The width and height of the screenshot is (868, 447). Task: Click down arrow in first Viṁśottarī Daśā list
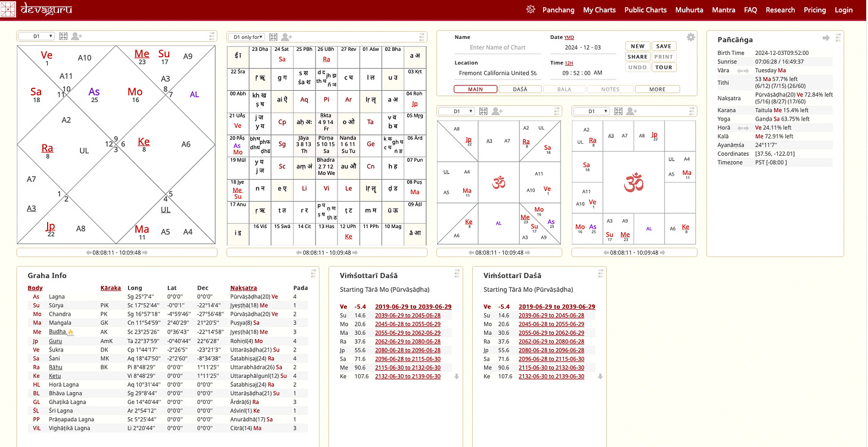coord(457,377)
